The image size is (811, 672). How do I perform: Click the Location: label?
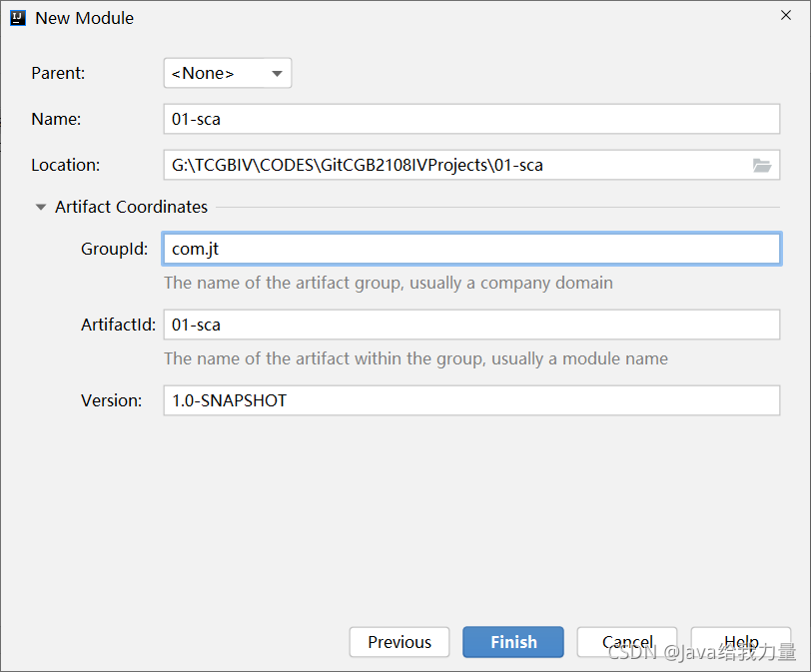[66, 165]
